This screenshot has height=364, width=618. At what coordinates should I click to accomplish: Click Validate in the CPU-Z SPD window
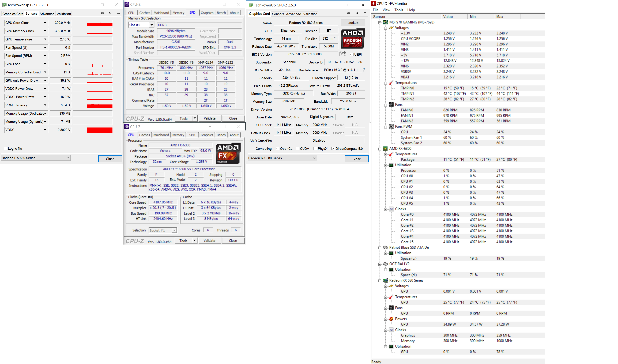point(210,118)
